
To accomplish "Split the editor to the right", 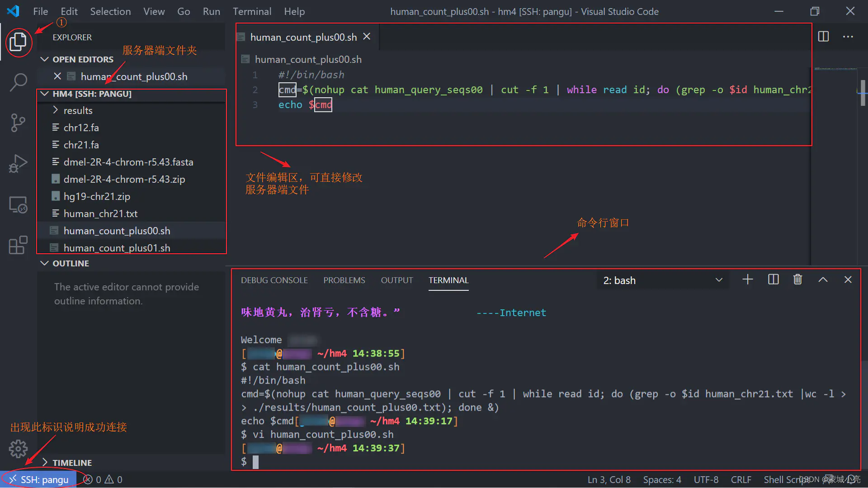I will [x=823, y=37].
